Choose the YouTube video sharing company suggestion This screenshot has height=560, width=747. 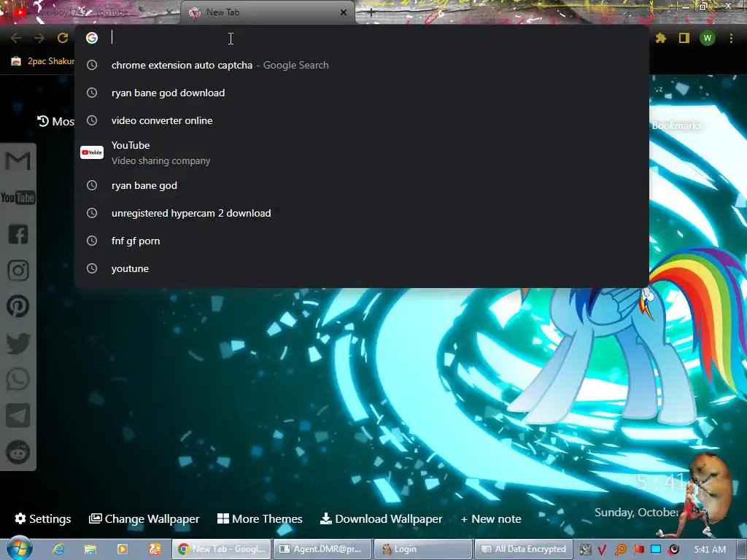pos(362,153)
